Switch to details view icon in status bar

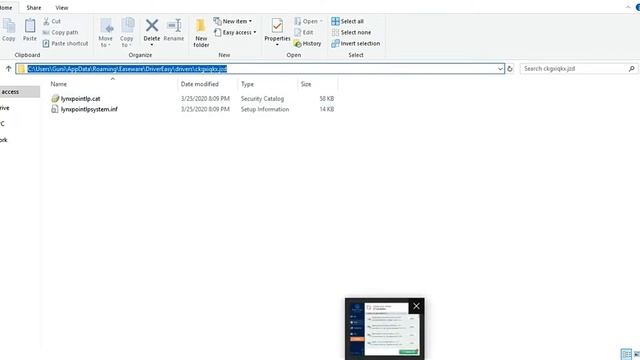pyautogui.click(x=626, y=354)
